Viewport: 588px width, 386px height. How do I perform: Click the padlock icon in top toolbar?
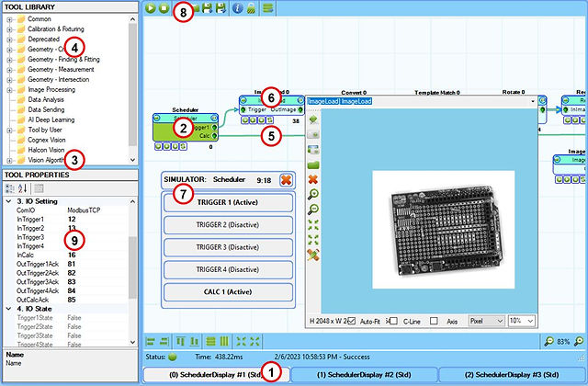(251, 8)
